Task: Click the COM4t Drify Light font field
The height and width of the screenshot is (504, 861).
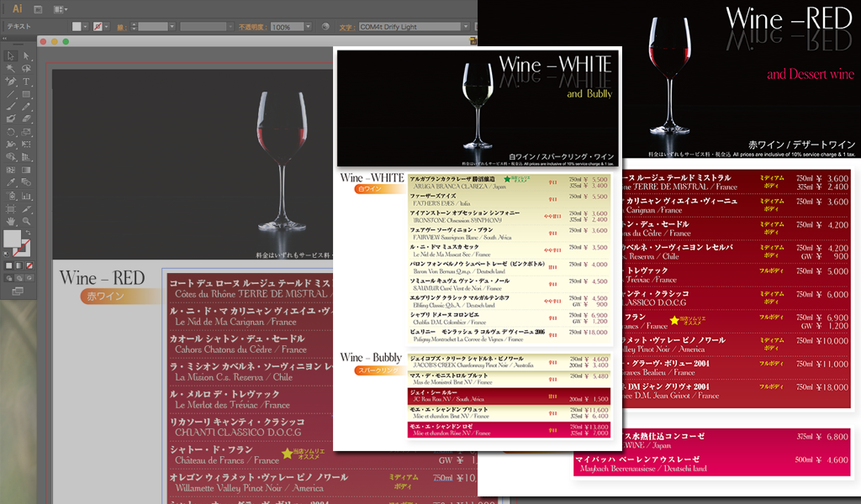Action: tap(409, 26)
